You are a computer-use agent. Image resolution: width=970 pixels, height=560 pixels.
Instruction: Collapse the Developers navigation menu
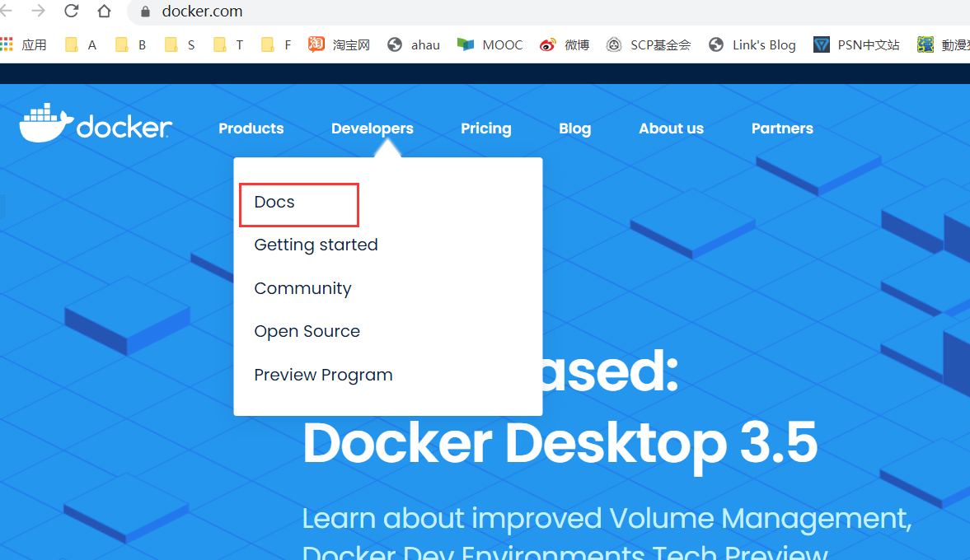click(x=373, y=128)
